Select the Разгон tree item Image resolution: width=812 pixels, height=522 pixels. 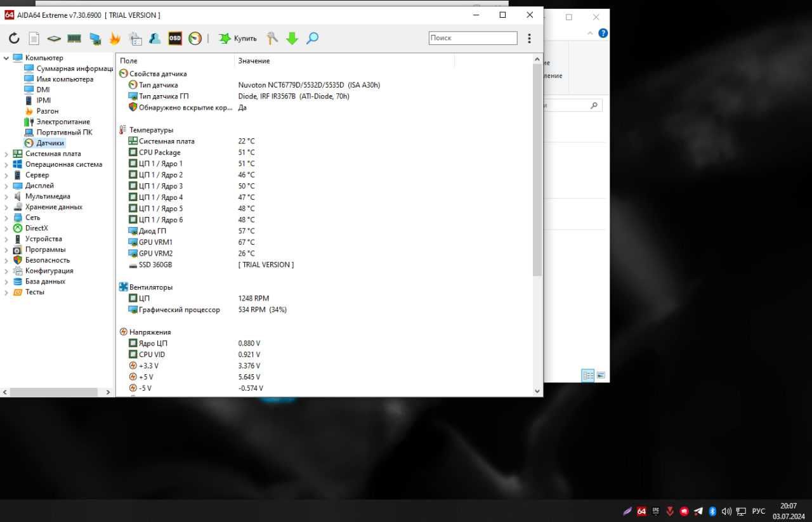tap(41, 111)
